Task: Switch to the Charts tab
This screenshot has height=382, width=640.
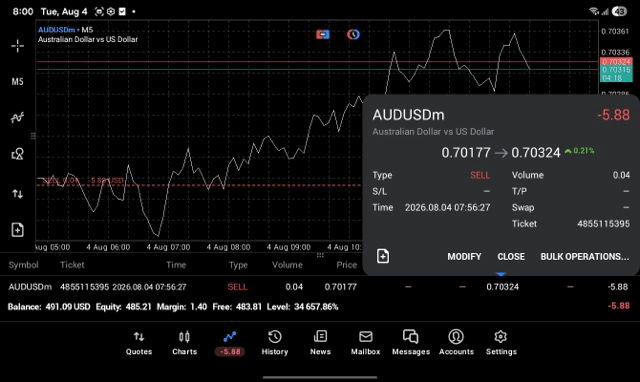Action: [184, 343]
